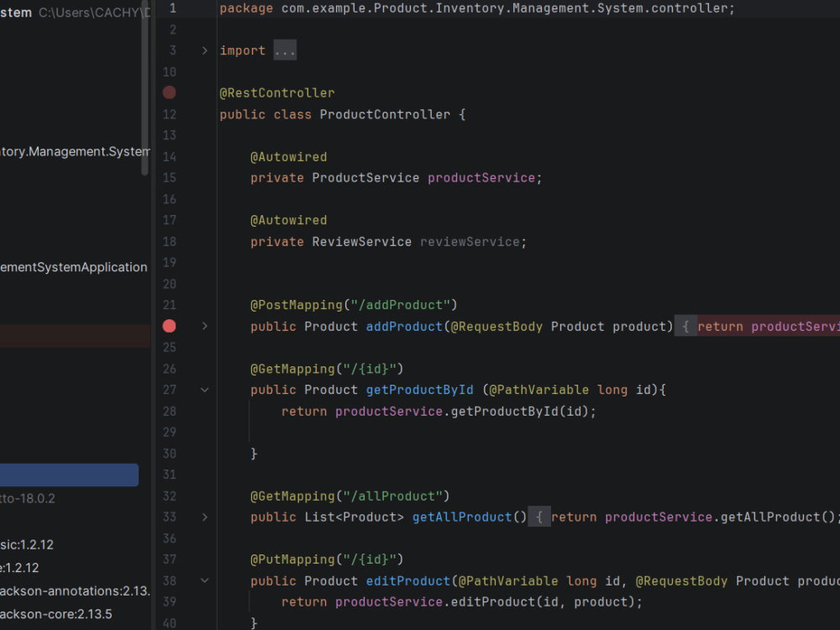Image resolution: width=840 pixels, height=630 pixels.
Task: Expand the folded addProduct method
Action: [205, 326]
